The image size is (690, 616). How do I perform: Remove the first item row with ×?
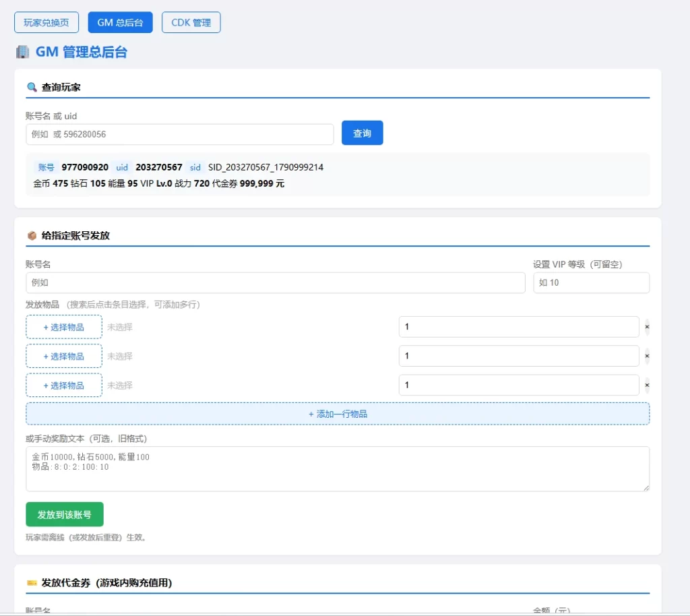647,327
